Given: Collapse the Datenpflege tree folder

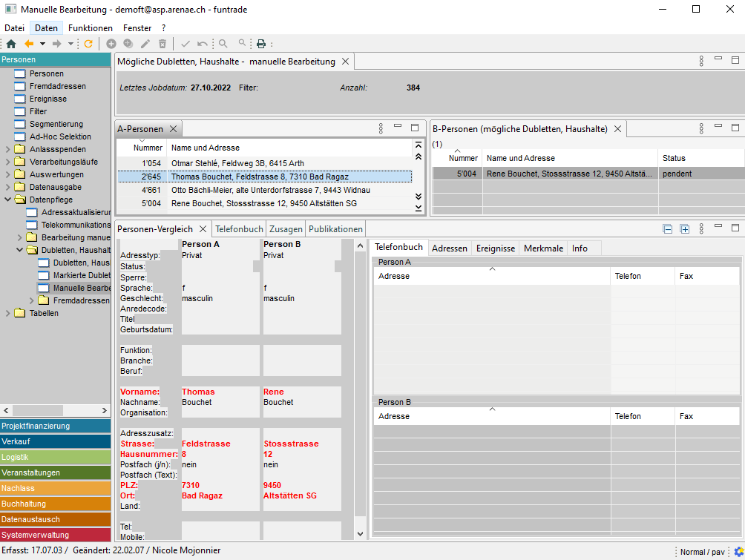Looking at the screenshot, I should 7,200.
